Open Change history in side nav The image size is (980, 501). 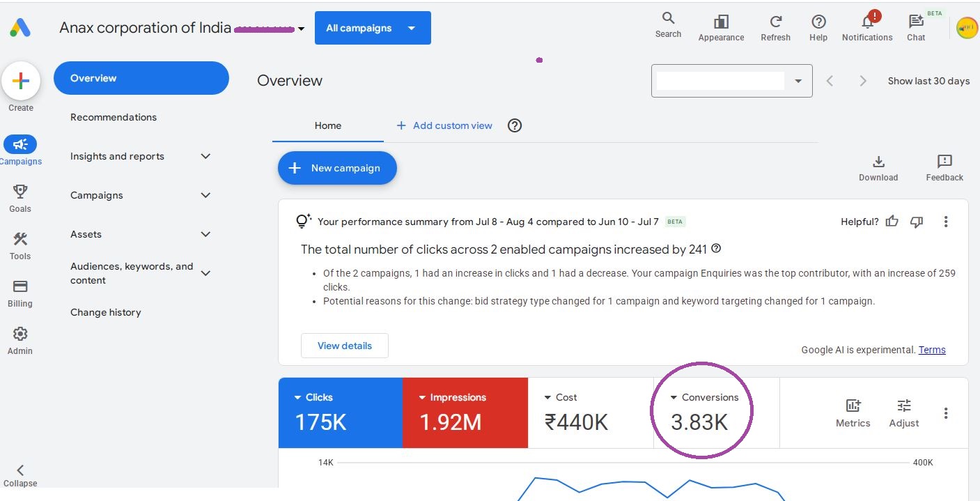click(x=106, y=312)
